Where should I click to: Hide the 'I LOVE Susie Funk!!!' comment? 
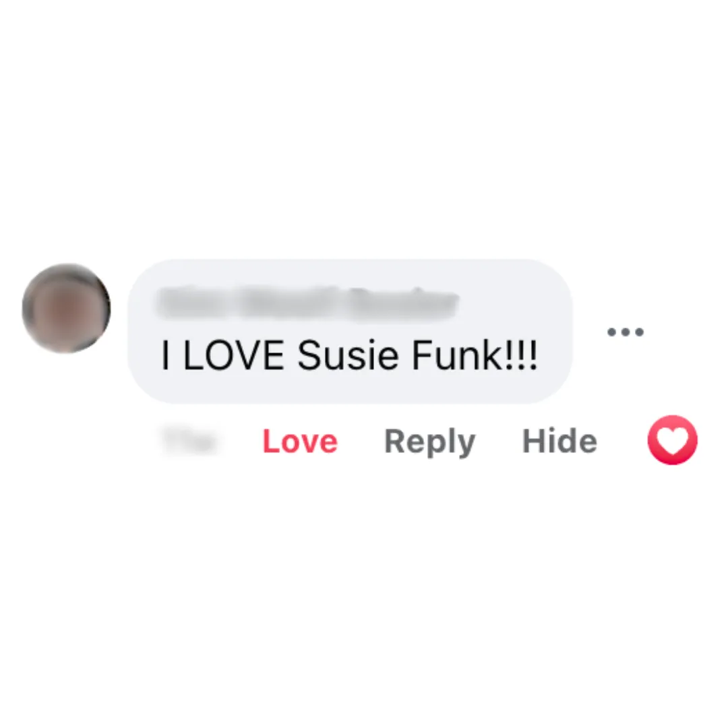559,441
